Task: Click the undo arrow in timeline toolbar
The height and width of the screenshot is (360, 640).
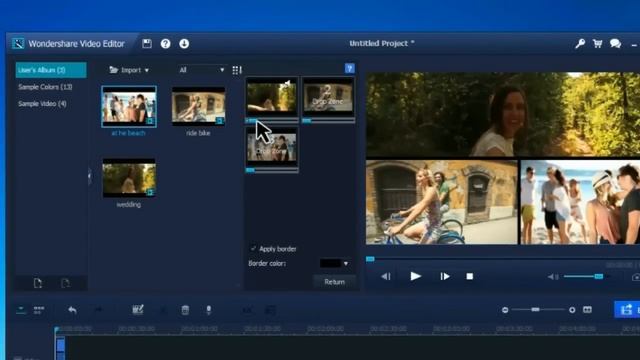Action: tap(72, 310)
